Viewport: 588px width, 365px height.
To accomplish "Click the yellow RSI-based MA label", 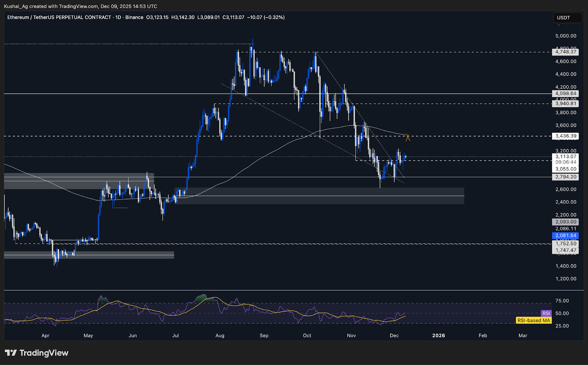I will click(534, 320).
